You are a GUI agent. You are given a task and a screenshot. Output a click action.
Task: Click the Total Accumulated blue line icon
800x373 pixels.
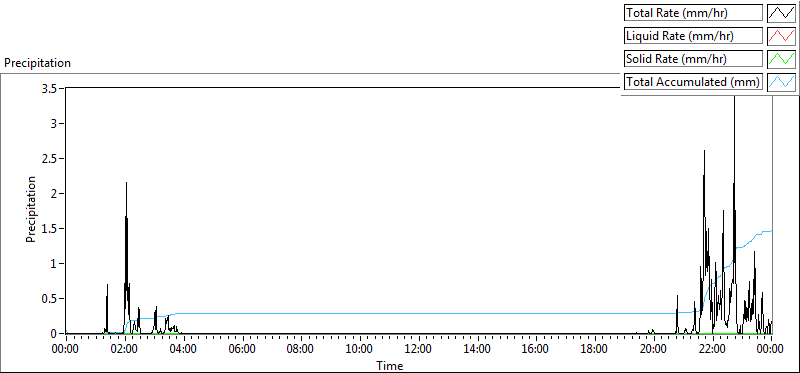coord(781,82)
